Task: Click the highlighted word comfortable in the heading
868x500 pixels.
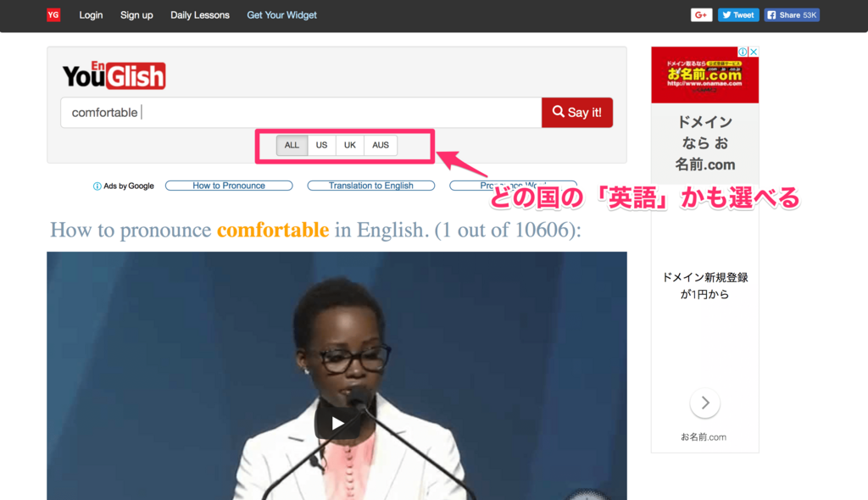Action: (273, 230)
